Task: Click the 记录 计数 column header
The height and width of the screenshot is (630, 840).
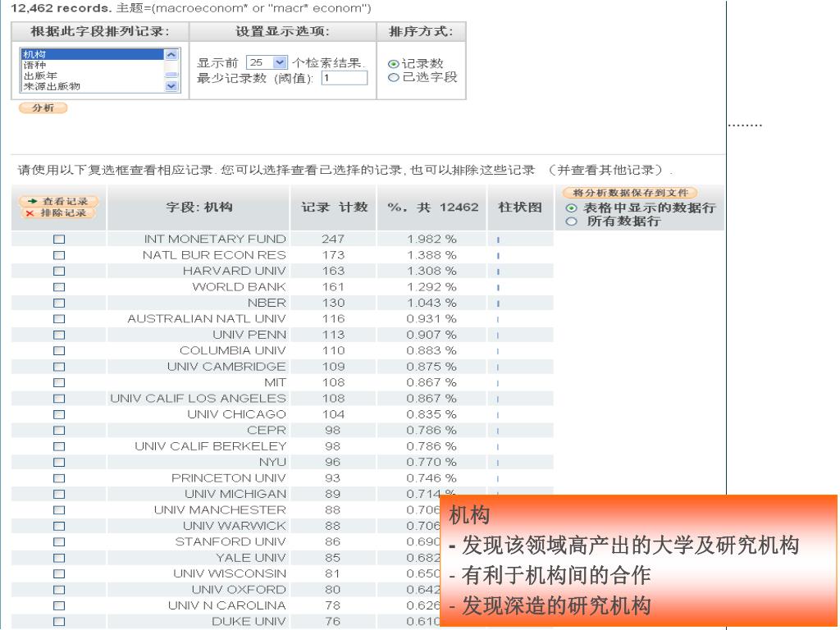Action: (x=334, y=208)
